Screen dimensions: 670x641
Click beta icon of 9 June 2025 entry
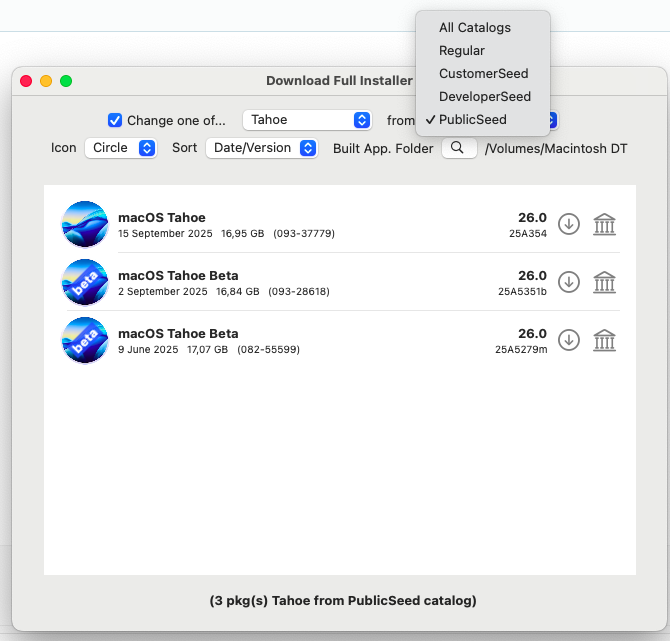click(85, 340)
